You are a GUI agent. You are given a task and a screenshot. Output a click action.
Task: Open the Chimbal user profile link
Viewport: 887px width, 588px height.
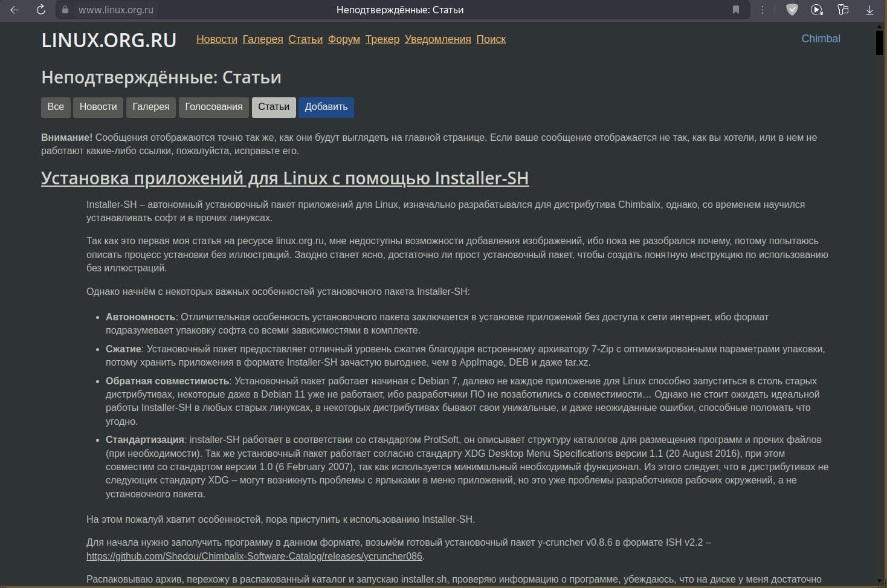[821, 39]
